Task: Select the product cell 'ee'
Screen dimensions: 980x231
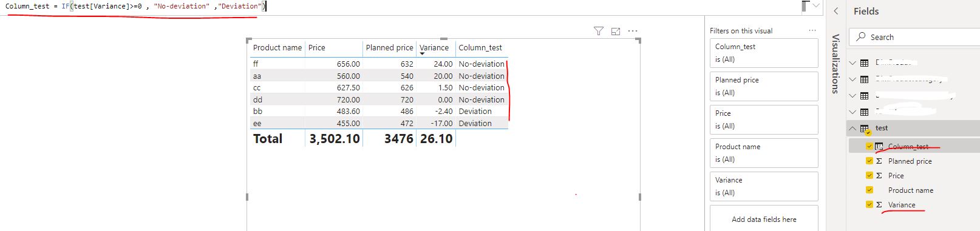Action: click(x=257, y=123)
